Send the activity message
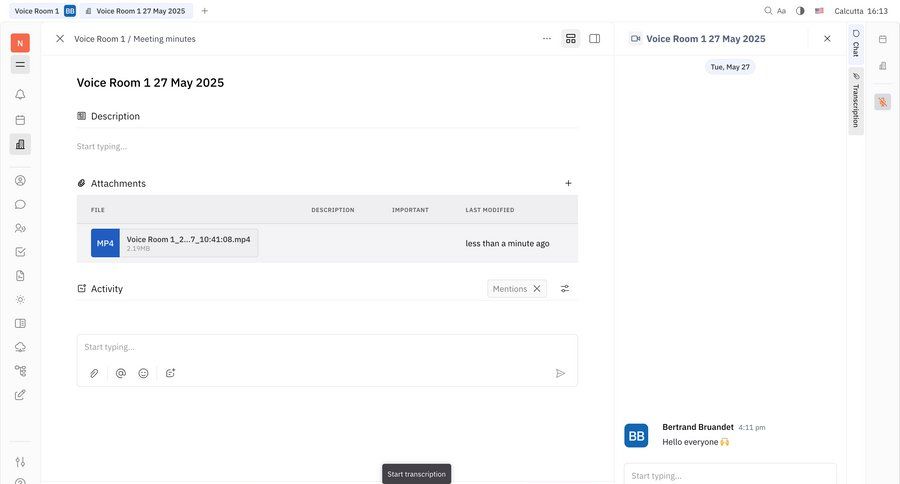 click(560, 373)
